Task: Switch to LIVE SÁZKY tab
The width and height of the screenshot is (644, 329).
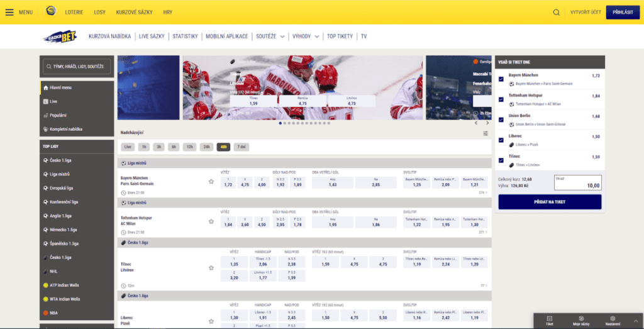Action: [152, 36]
